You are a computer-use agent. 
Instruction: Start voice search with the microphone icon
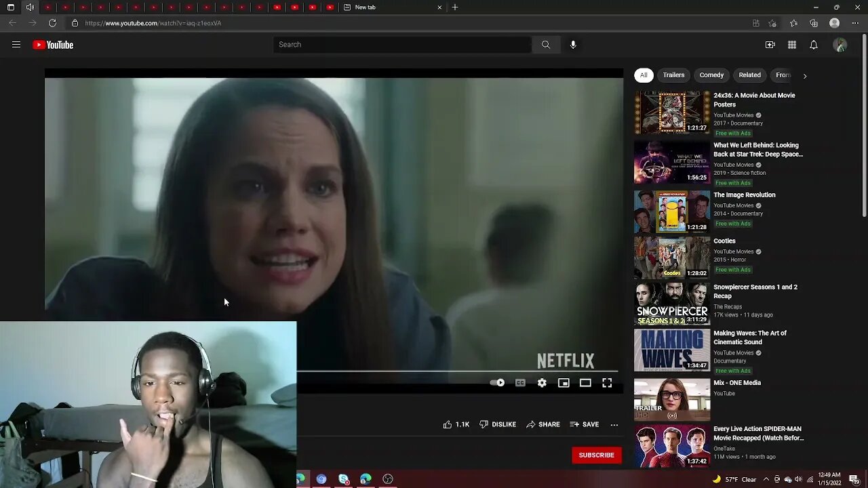coord(573,45)
